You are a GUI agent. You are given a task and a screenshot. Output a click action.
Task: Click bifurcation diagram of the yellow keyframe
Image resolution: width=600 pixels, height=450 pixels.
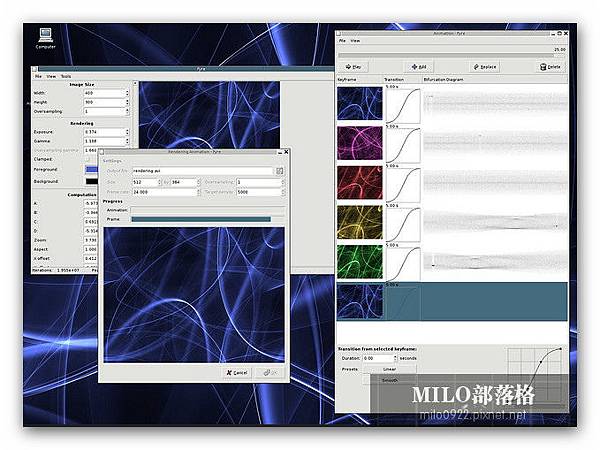(495, 222)
